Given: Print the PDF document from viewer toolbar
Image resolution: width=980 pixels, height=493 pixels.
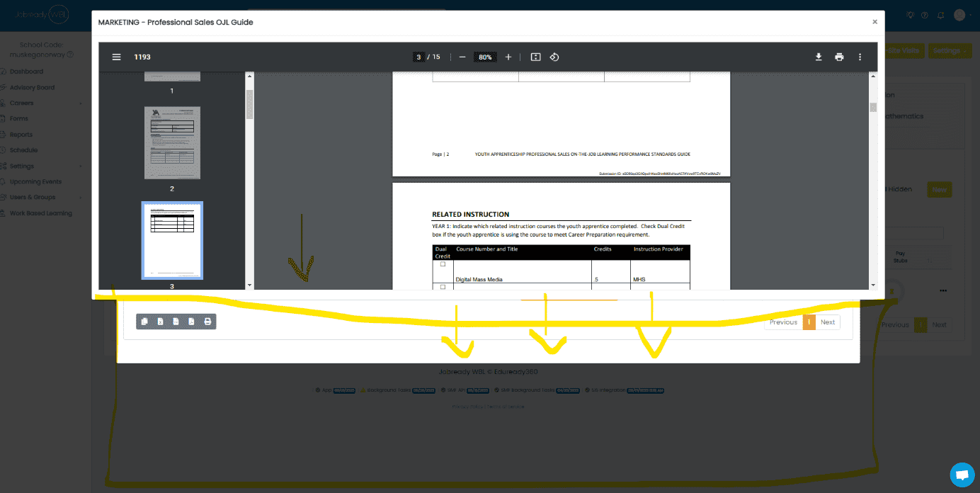Looking at the screenshot, I should (x=839, y=57).
